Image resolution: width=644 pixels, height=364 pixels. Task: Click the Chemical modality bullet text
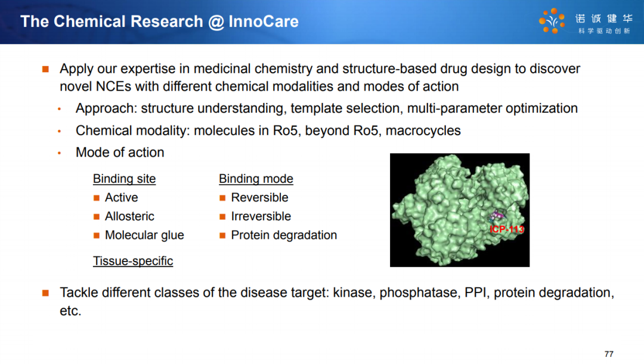click(268, 130)
